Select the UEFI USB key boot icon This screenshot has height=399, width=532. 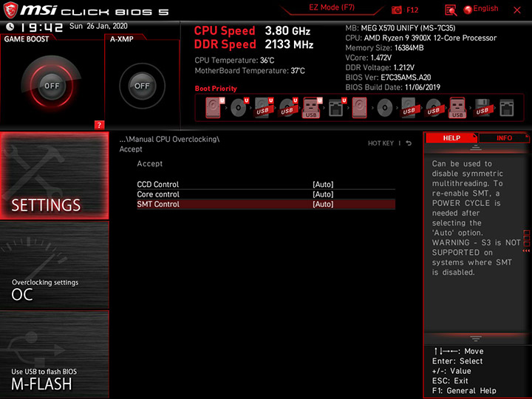[312, 108]
